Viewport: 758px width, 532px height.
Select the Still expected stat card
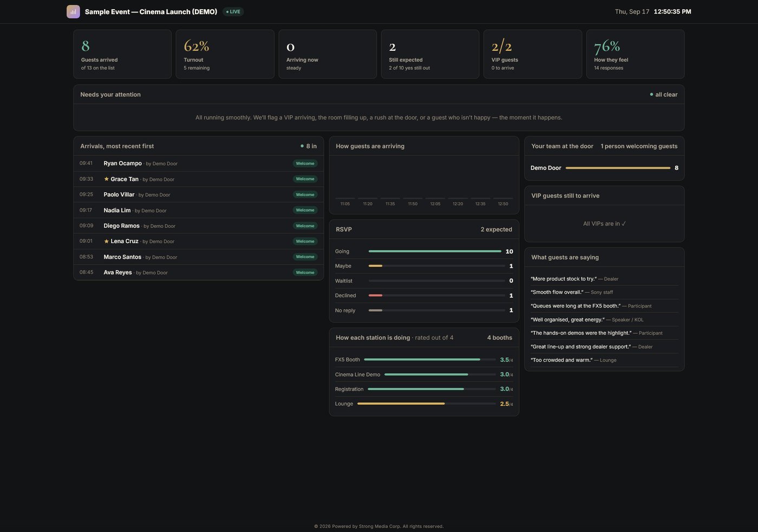[x=430, y=54]
